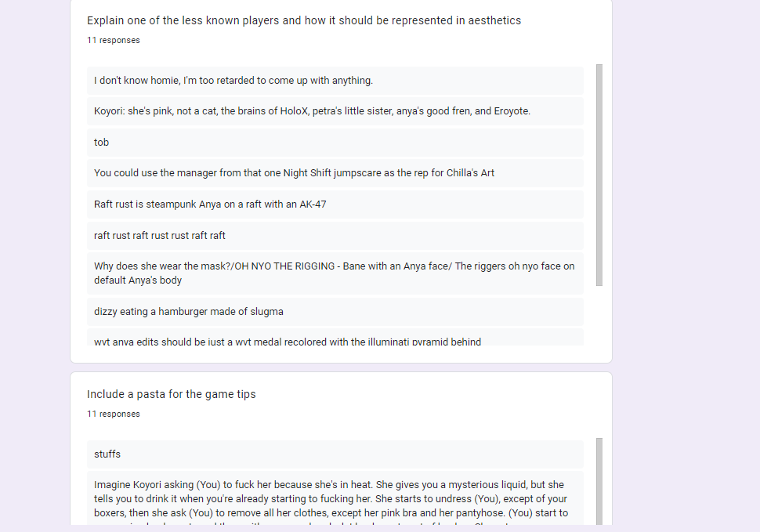The image size is (760, 532).
Task: Select the Chilla's Art manager response
Action: (x=335, y=173)
